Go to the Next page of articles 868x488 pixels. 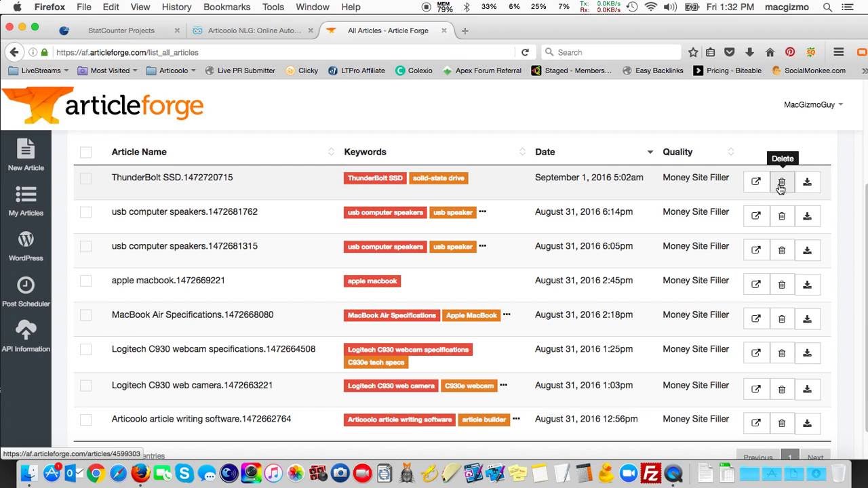coord(815,457)
